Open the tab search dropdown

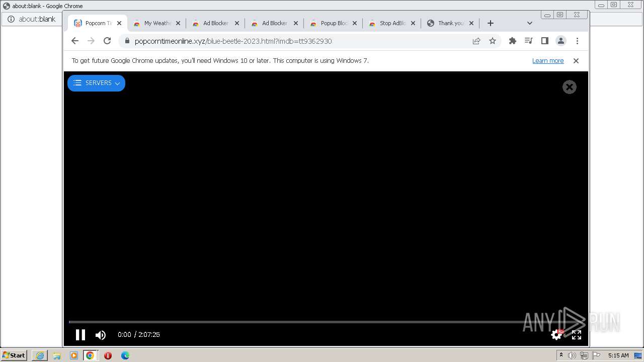529,23
